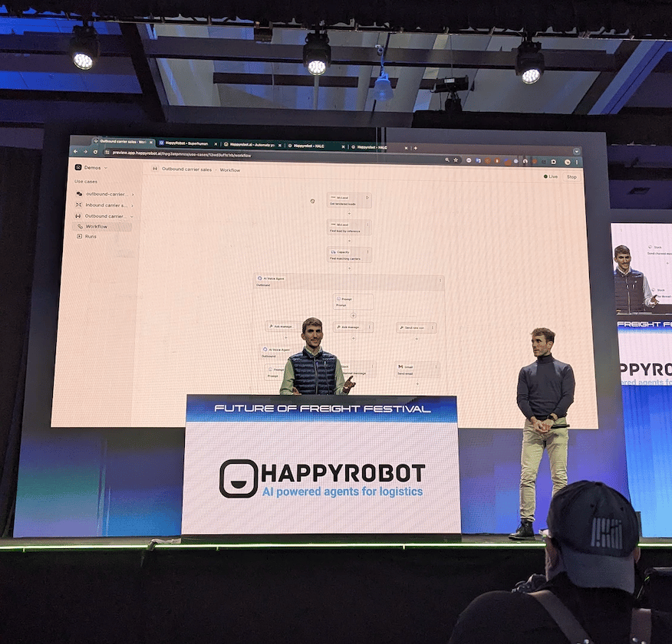Open the Gmail 'Send email' node

(x=417, y=370)
